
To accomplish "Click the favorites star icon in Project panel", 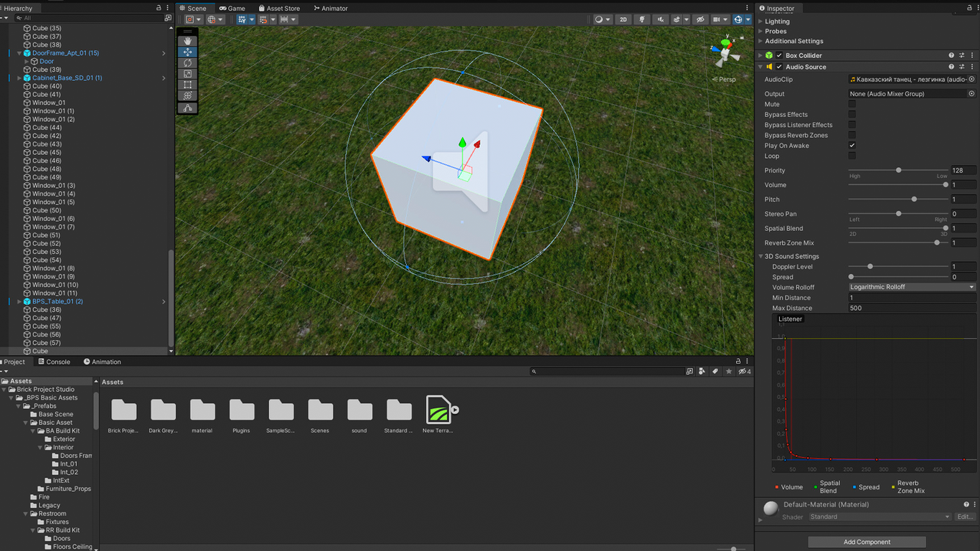I will 729,372.
